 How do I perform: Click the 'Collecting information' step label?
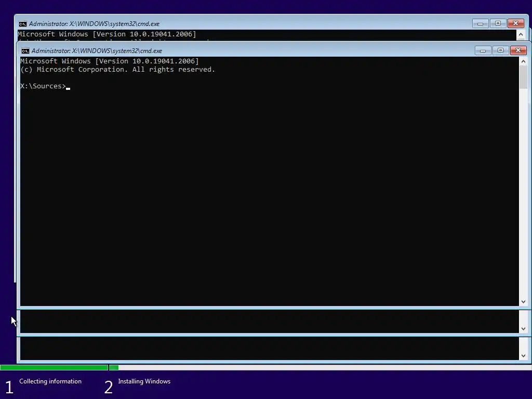pyautogui.click(x=50, y=381)
